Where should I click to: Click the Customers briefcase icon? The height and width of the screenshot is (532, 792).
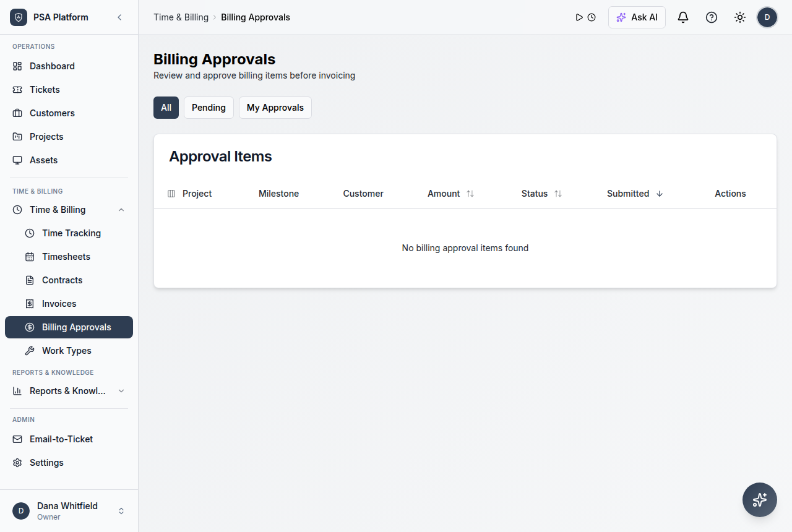pyautogui.click(x=17, y=113)
